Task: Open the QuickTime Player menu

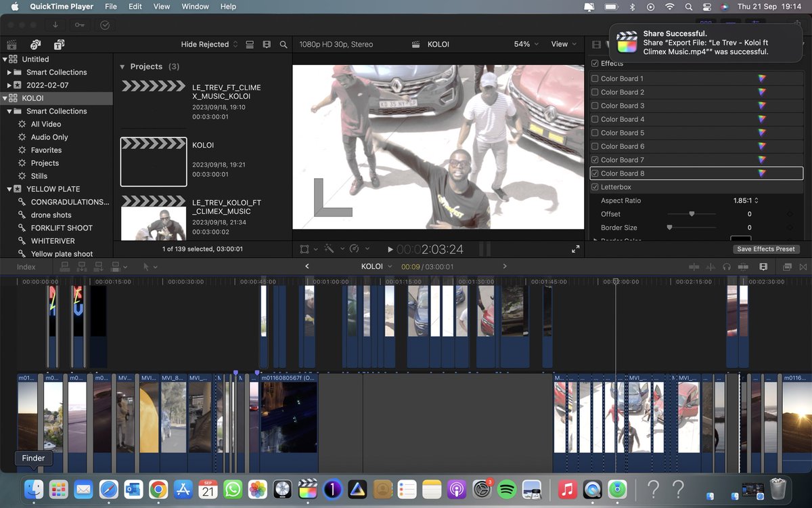Action: click(x=62, y=6)
